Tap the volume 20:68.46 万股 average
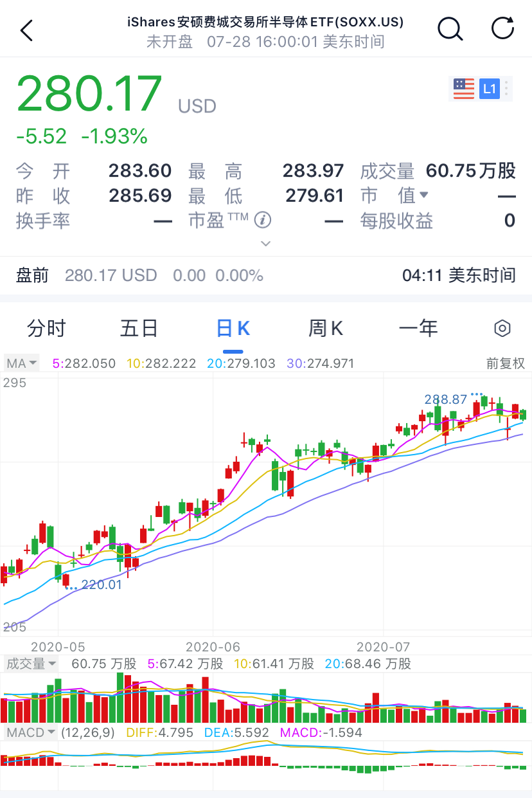532x798 pixels. [368, 664]
